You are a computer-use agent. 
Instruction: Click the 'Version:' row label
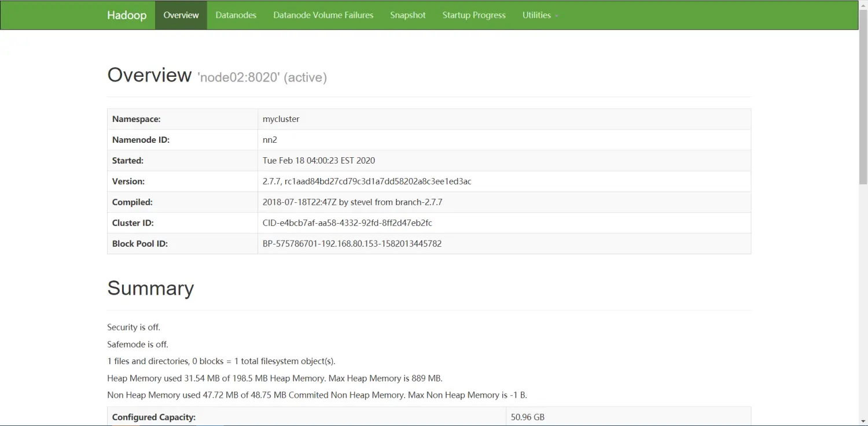point(128,181)
